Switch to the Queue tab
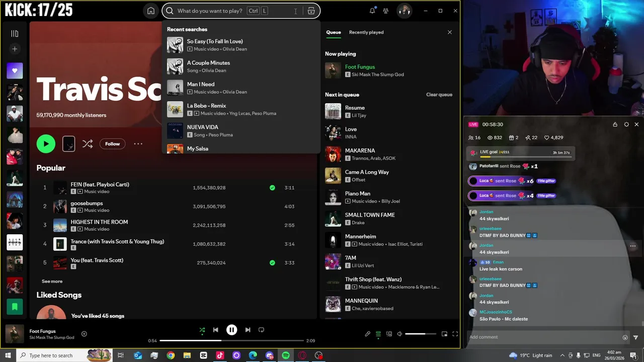The height and width of the screenshot is (362, 644). 334,32
